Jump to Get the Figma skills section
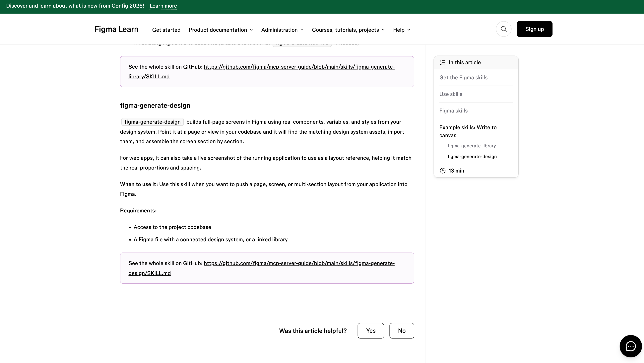The height and width of the screenshot is (363, 644). pos(464,78)
